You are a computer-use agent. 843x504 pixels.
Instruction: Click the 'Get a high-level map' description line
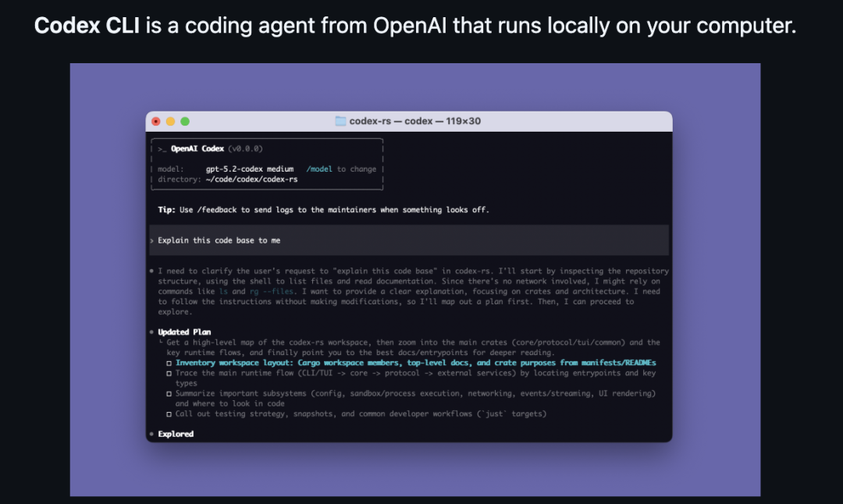(x=413, y=347)
